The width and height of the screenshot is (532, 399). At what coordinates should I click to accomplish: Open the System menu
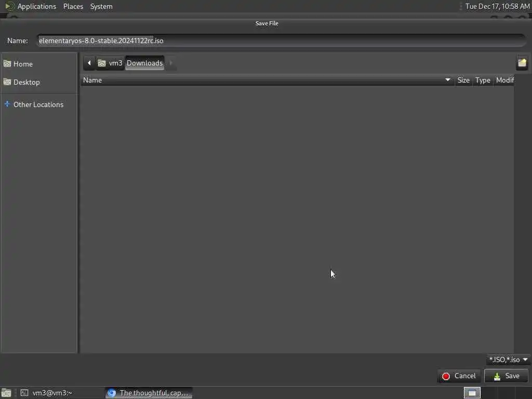pos(101,6)
